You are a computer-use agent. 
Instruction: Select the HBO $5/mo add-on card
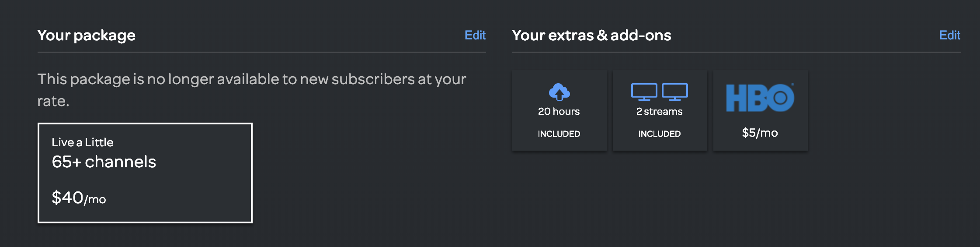pyautogui.click(x=761, y=110)
